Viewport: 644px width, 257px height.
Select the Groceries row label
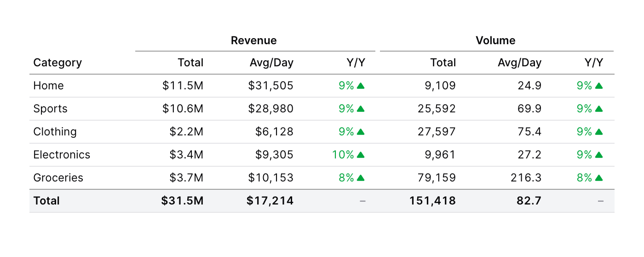tap(58, 178)
